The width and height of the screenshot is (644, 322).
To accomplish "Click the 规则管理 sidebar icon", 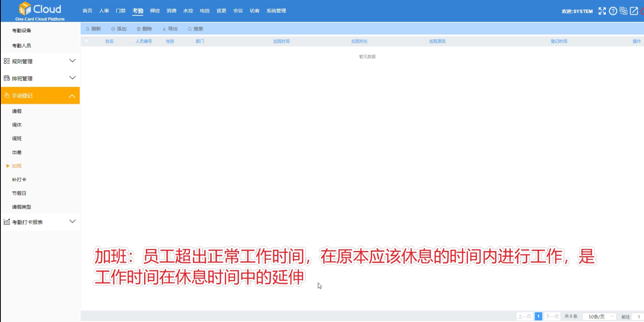I will pyautogui.click(x=7, y=61).
